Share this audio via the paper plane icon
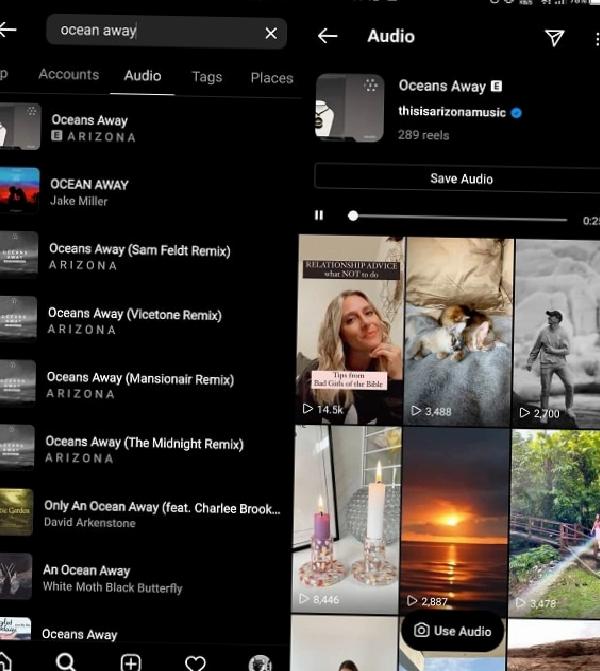600x671 pixels. (x=555, y=38)
